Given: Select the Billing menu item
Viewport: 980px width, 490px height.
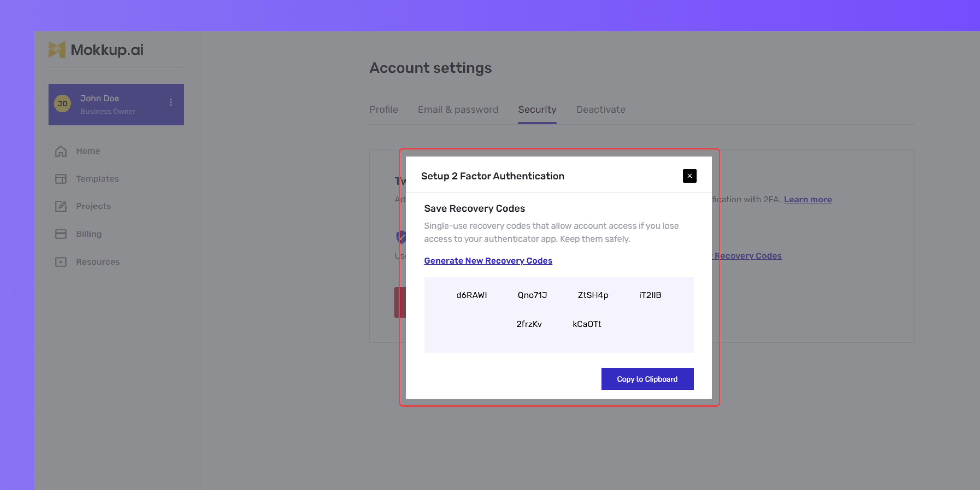Looking at the screenshot, I should [x=89, y=234].
